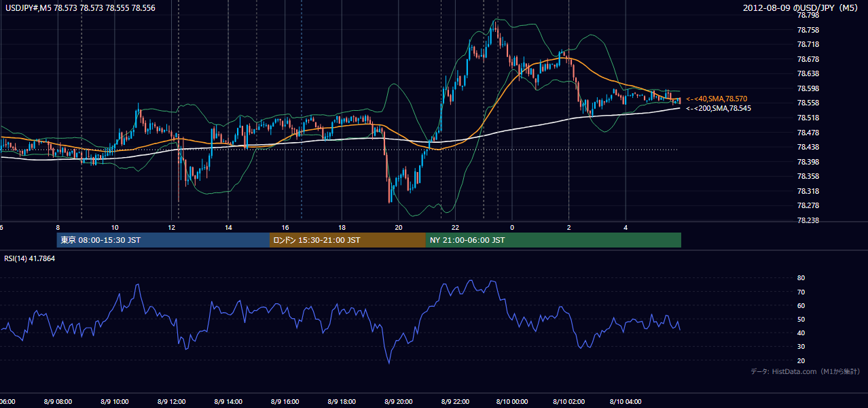
Task: Click the 8/9 16:00 time axis label
Action: coord(285,402)
